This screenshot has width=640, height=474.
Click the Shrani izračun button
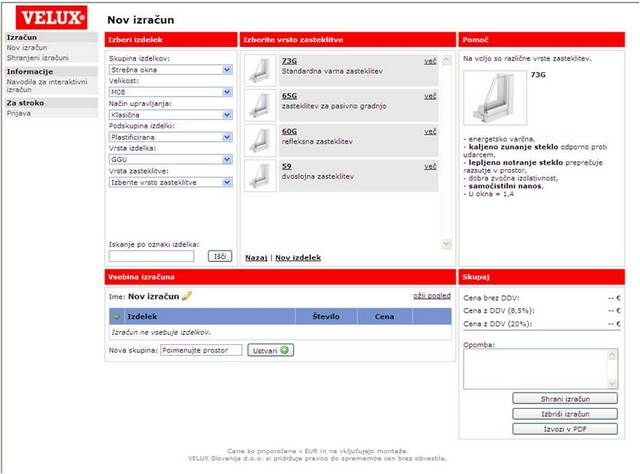[x=563, y=399]
